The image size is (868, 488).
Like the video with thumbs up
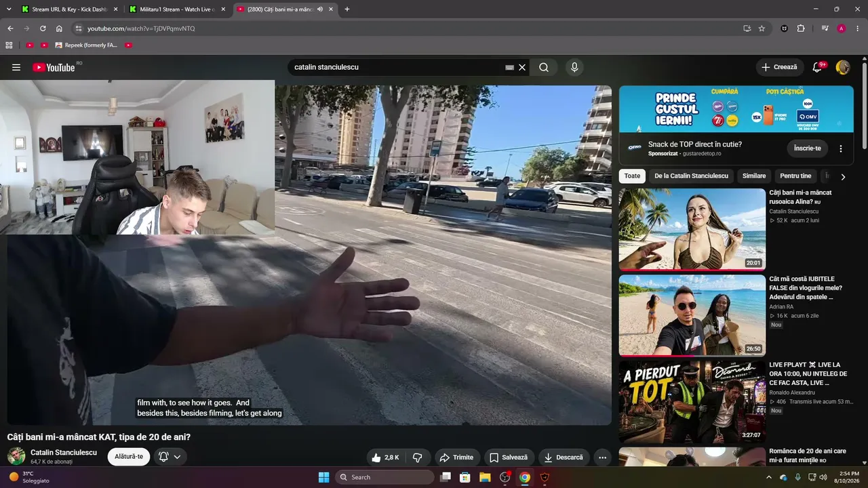385,457
